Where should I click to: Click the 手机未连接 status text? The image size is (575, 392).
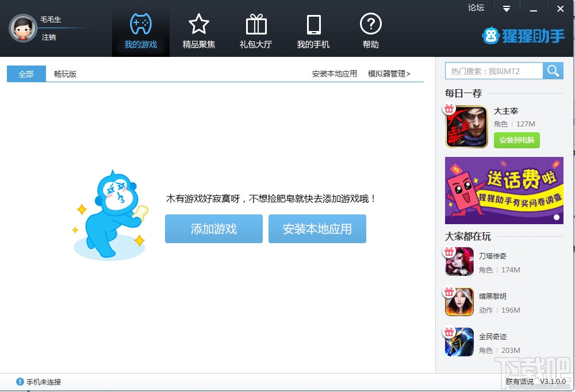(44, 382)
